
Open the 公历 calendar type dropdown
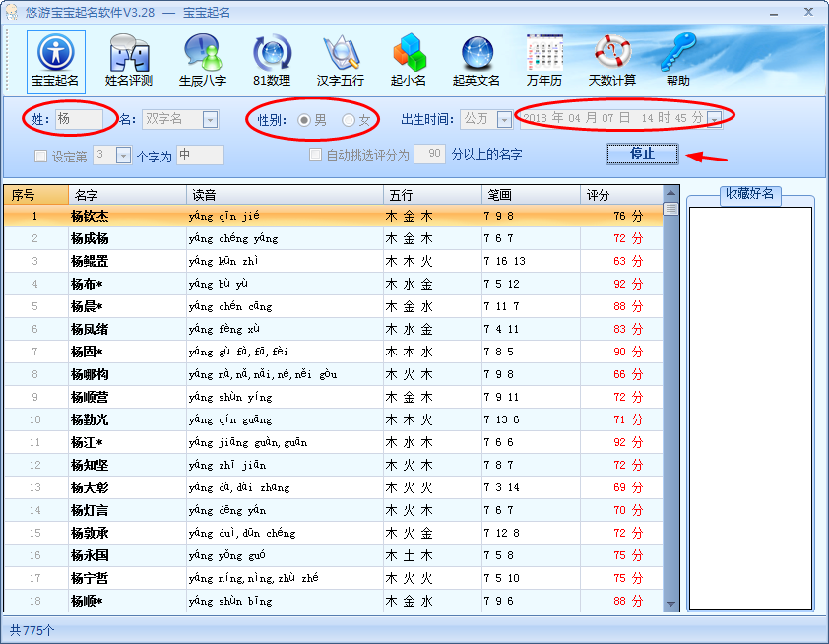(504, 119)
